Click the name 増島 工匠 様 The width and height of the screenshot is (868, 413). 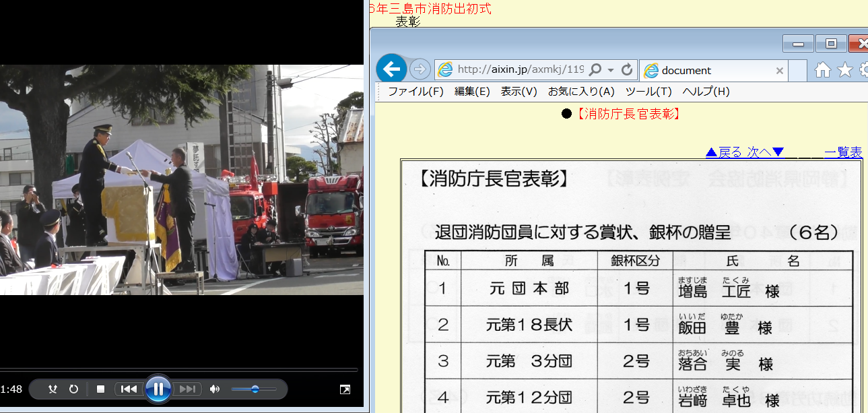coord(729,288)
